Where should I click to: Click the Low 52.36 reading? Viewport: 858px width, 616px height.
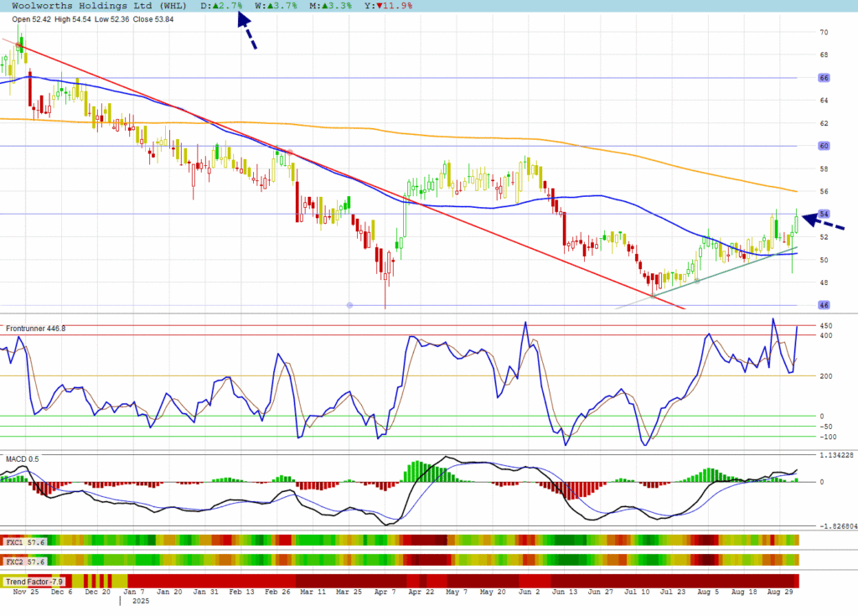tap(112, 19)
